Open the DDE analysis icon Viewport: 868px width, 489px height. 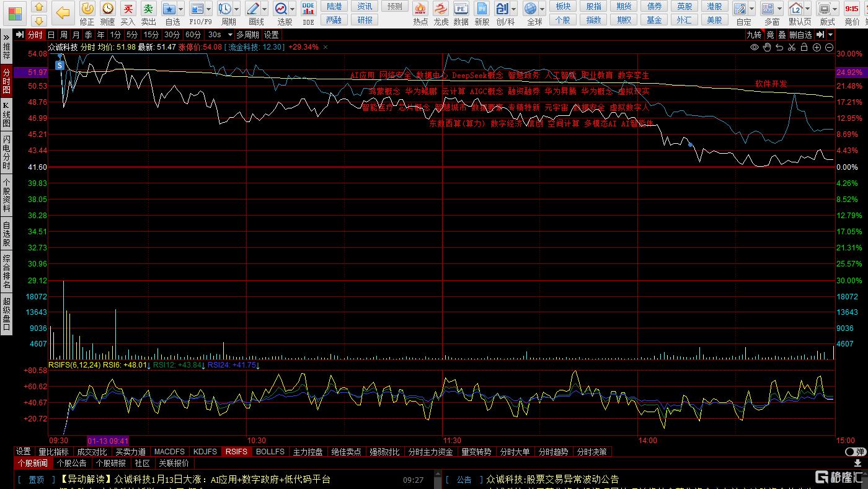308,9
